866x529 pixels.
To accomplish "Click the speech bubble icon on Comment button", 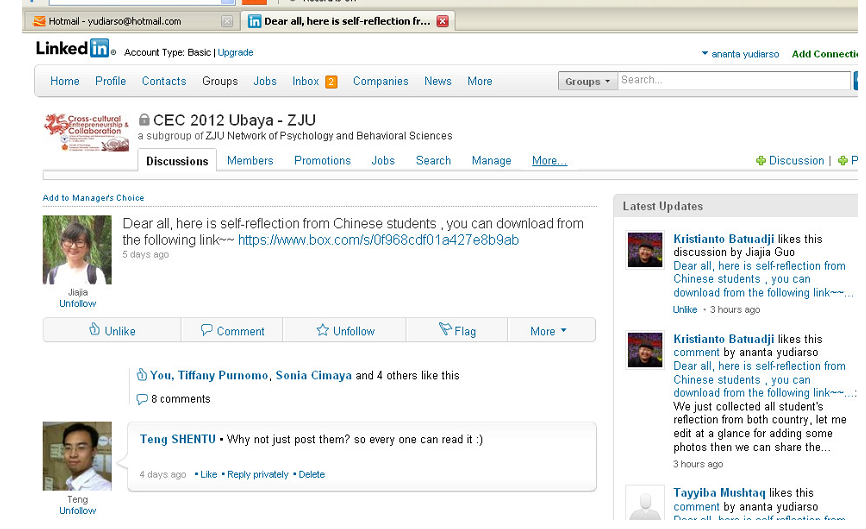I will coord(207,330).
